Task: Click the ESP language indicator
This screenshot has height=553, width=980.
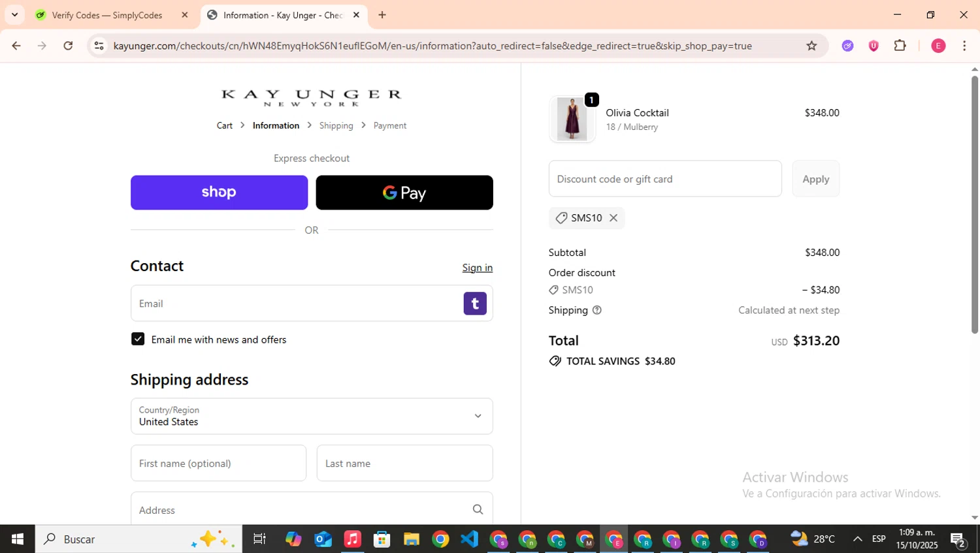Action: (x=879, y=539)
